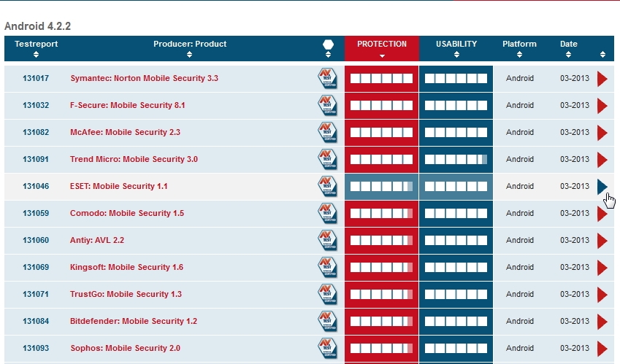
Task: Click usability score bar for Sophos row
Action: click(456, 348)
